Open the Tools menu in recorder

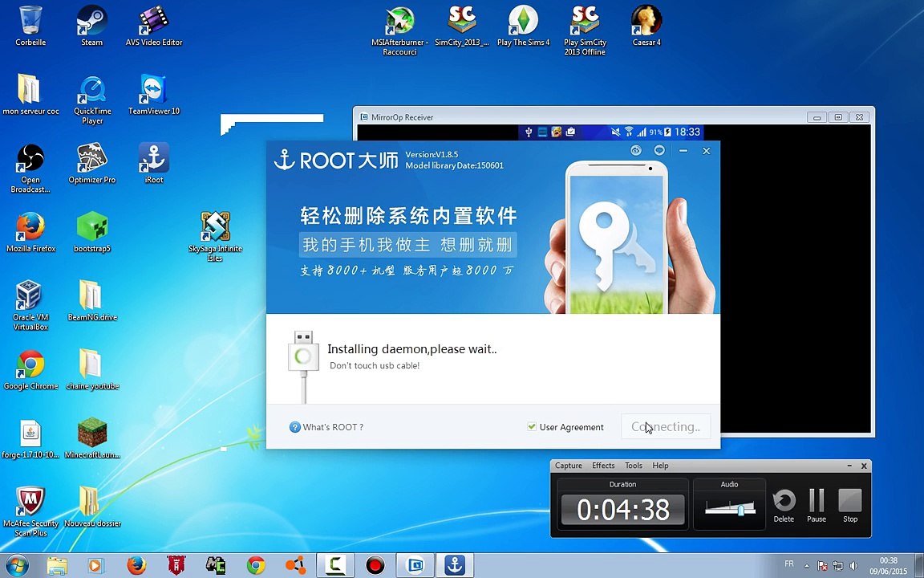634,466
